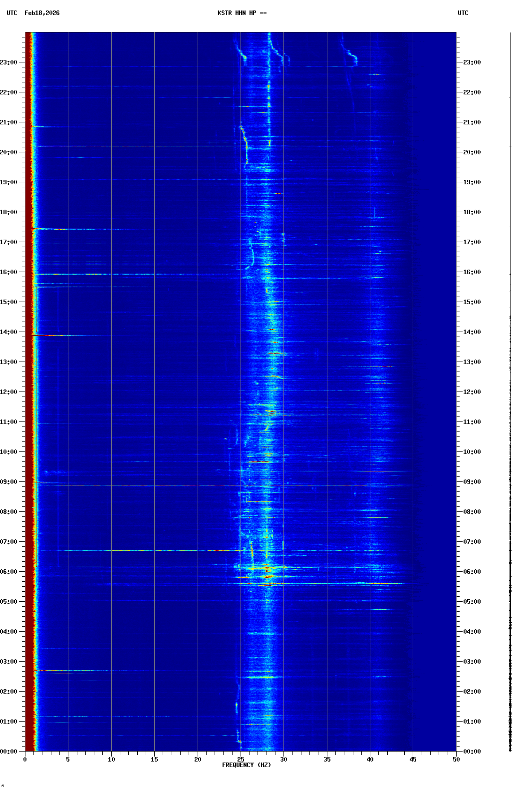Screen dimensions: 532x791
Task: Click the 12:00 label on right axis
Action: pos(472,392)
